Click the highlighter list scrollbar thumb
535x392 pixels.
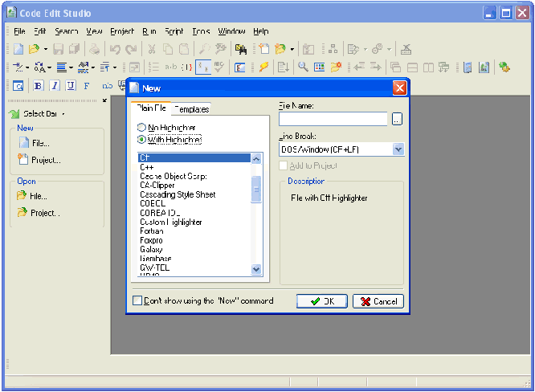(256, 189)
